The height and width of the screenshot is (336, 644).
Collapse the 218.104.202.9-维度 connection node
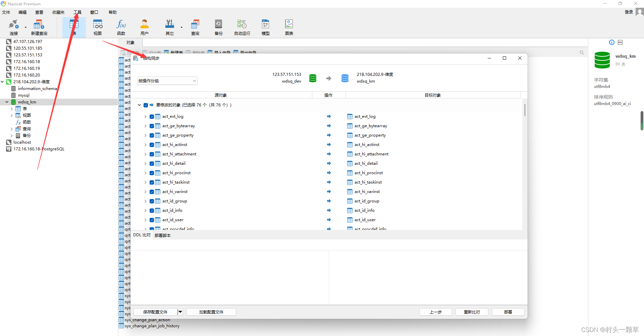[x=2, y=82]
